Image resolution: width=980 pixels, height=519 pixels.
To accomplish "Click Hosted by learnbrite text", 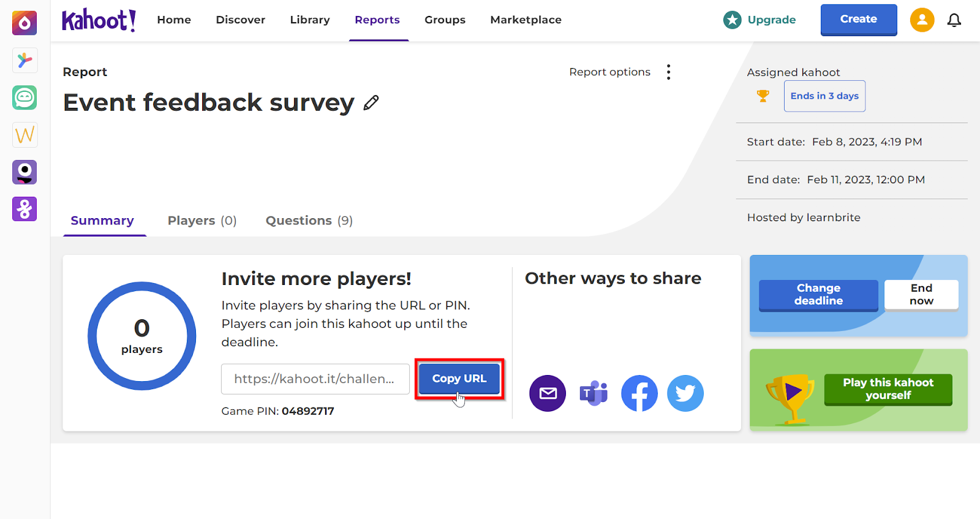I will (x=804, y=218).
